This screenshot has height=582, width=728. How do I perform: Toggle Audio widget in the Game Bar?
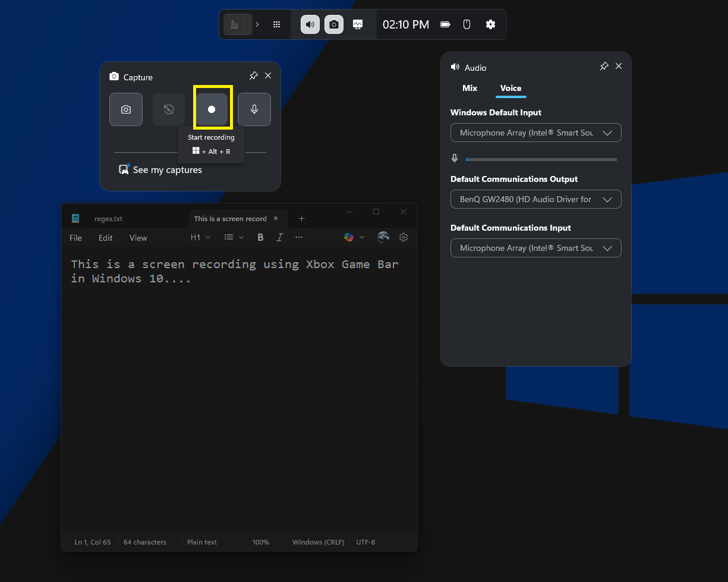coord(310,24)
